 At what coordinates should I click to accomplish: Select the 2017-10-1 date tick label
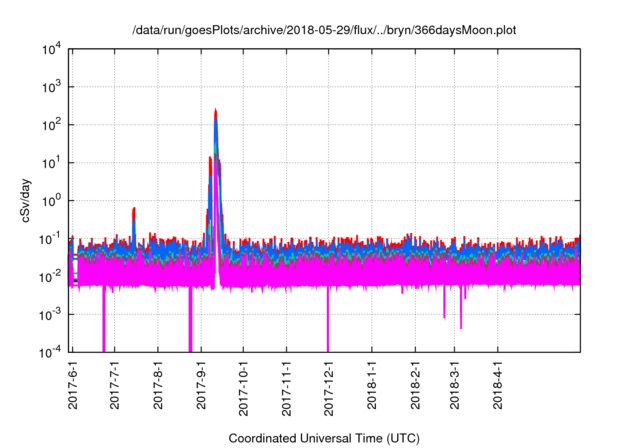243,389
